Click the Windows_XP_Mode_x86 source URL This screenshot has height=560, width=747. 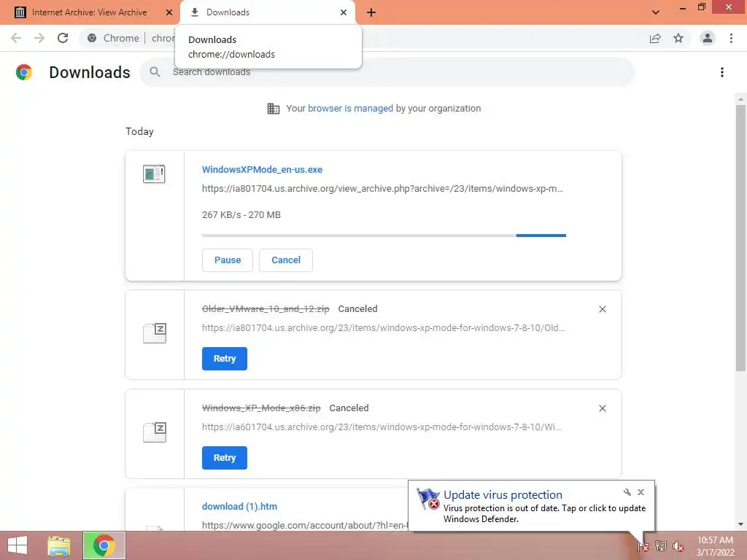tap(381, 427)
